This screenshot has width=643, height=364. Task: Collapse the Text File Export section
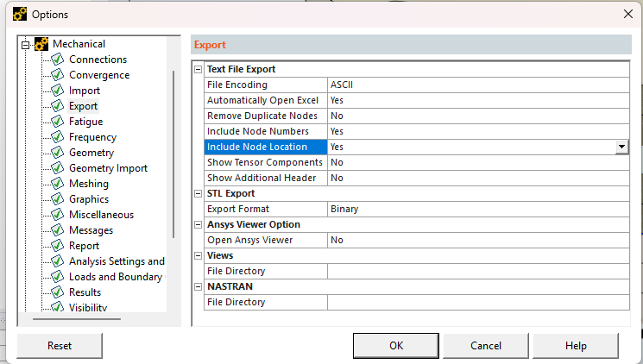pyautogui.click(x=198, y=69)
